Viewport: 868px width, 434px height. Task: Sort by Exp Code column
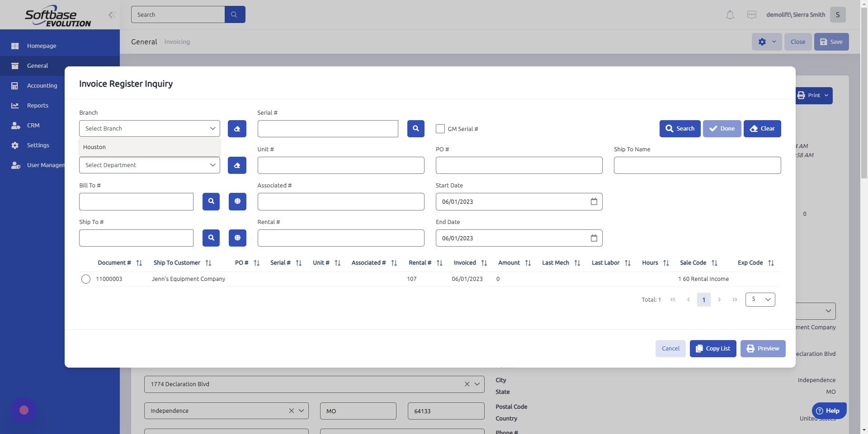point(771,263)
